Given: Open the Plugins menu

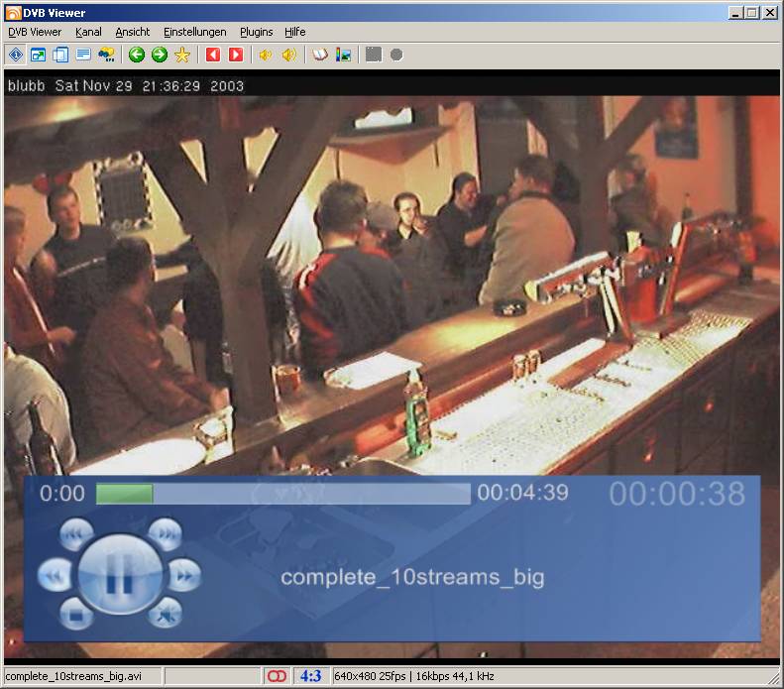Looking at the screenshot, I should (257, 32).
